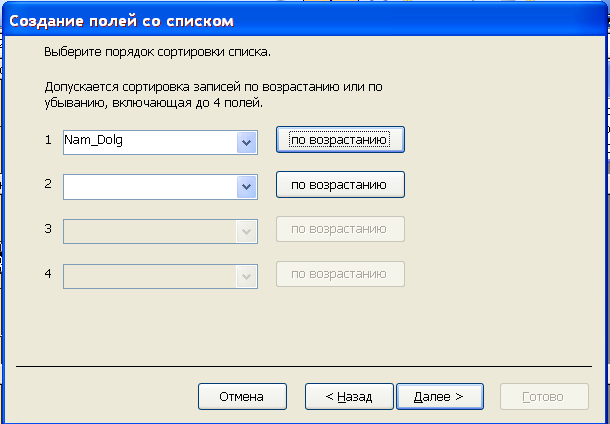Click the Допускается сортировка записей description text
This screenshot has height=424, width=610.
[x=213, y=95]
